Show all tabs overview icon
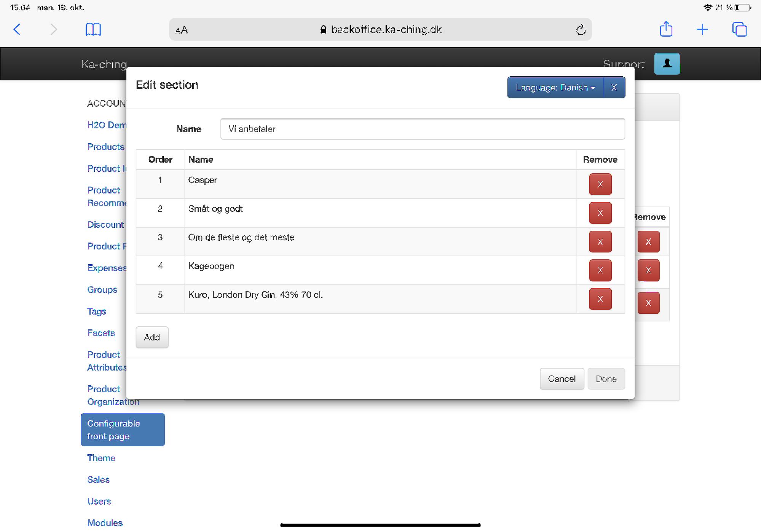Image resolution: width=761 pixels, height=532 pixels. coord(739,29)
